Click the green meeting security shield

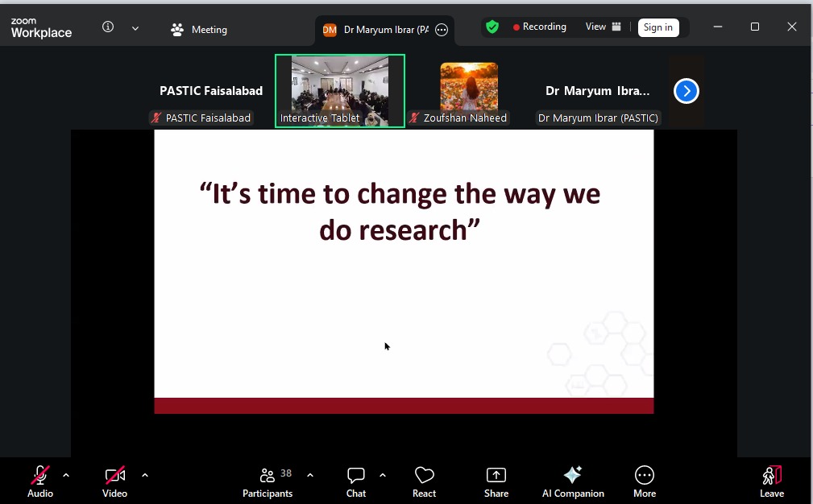492,27
